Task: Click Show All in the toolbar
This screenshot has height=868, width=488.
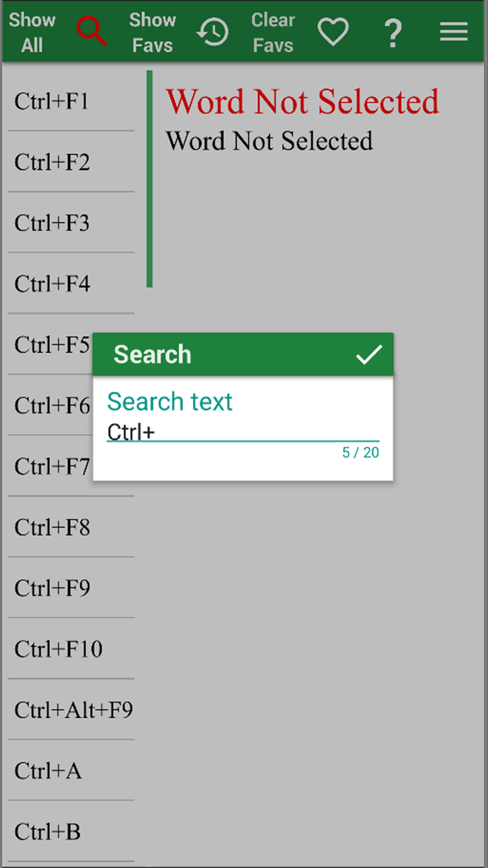Action: coord(32,32)
